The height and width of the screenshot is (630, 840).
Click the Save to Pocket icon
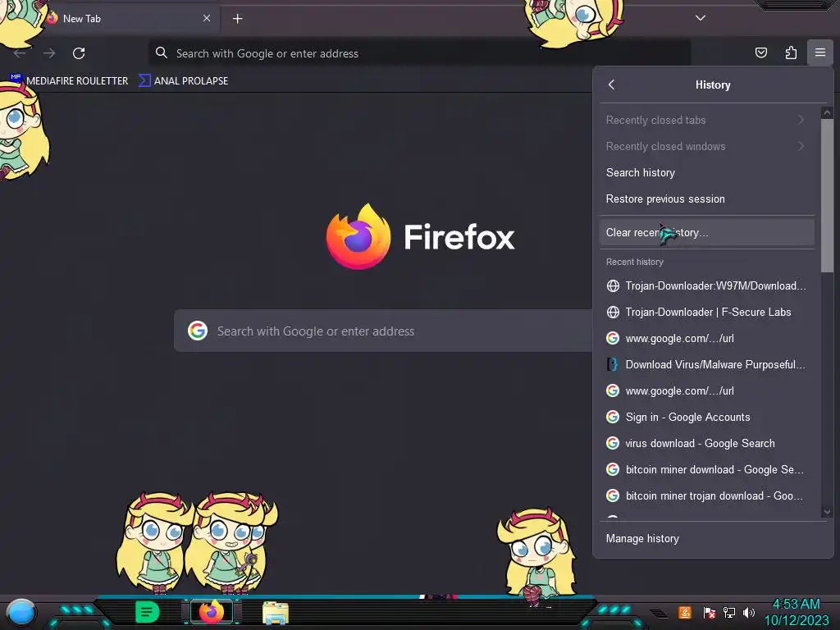[760, 52]
